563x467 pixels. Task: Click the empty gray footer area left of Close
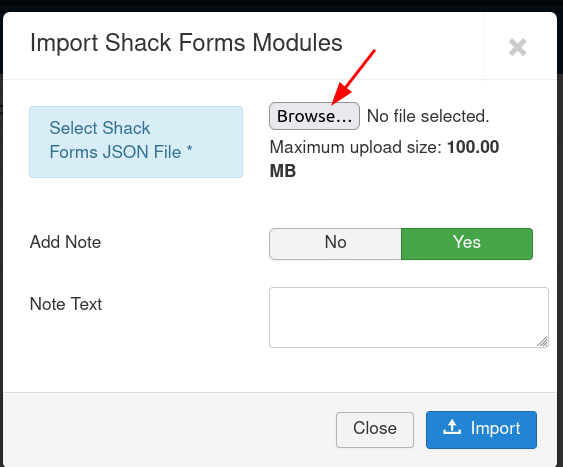click(x=169, y=430)
